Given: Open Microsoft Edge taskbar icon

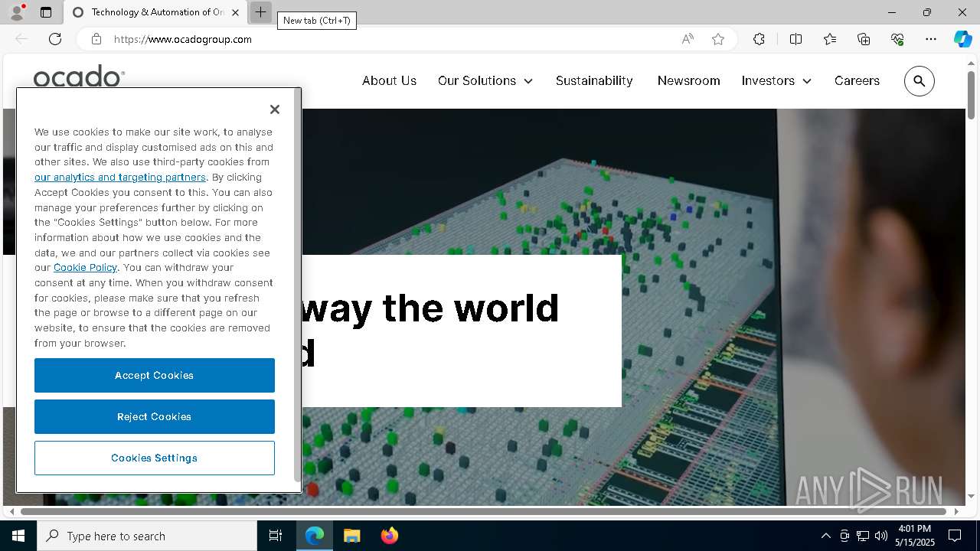Looking at the screenshot, I should (x=315, y=536).
